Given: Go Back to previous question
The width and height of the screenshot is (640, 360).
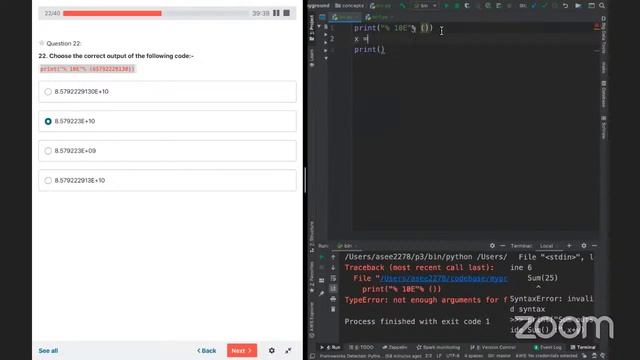Looking at the screenshot, I should (x=207, y=351).
